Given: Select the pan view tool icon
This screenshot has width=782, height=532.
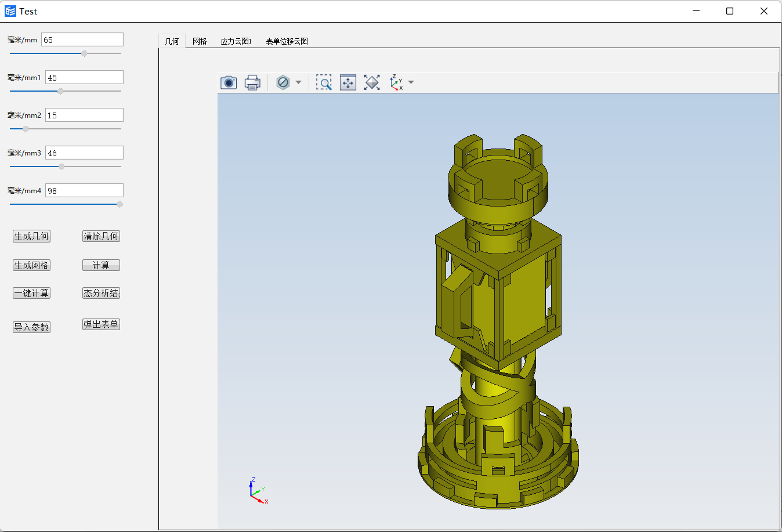Looking at the screenshot, I should tap(348, 82).
